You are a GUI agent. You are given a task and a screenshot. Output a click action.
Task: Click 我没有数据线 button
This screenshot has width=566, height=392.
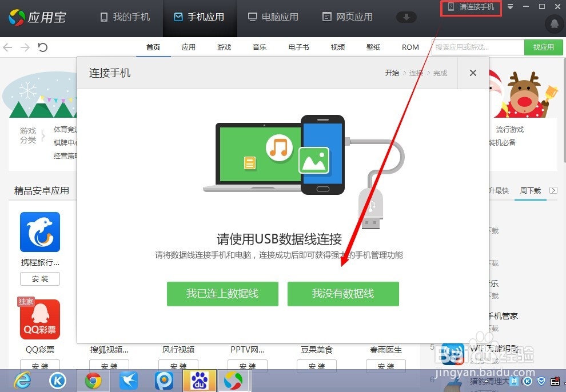pyautogui.click(x=343, y=294)
